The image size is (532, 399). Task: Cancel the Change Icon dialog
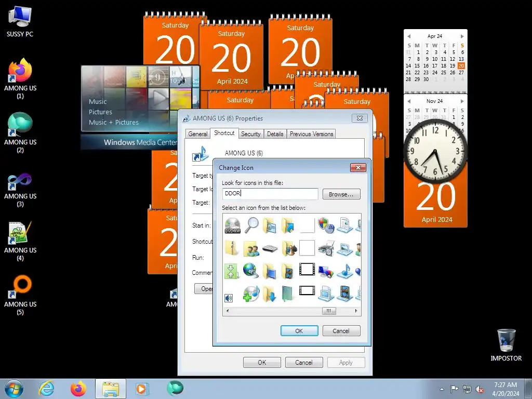(341, 331)
